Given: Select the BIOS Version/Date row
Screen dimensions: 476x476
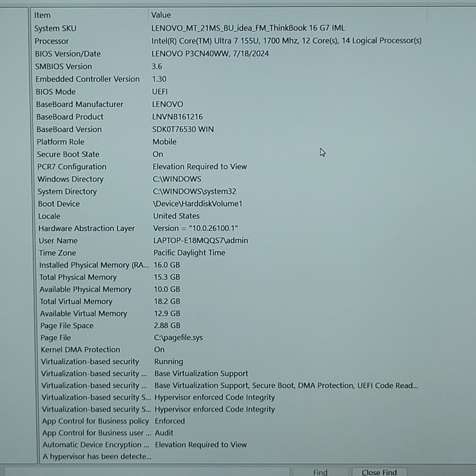Looking at the screenshot, I should [x=68, y=54].
